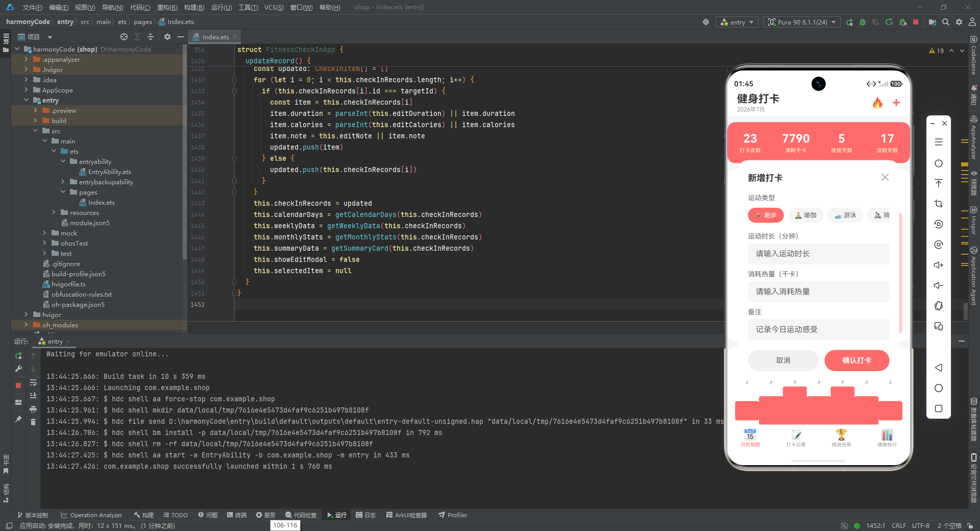Close the 新增打卡 dialog with X

(x=885, y=177)
